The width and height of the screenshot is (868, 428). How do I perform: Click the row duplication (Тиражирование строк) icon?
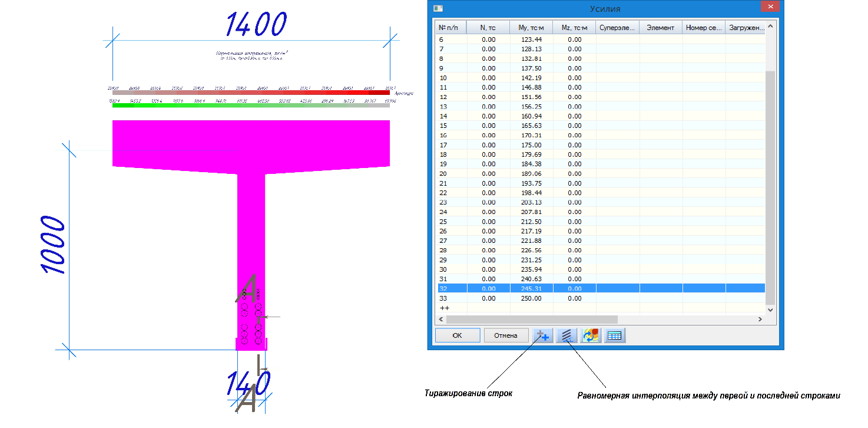tap(543, 335)
